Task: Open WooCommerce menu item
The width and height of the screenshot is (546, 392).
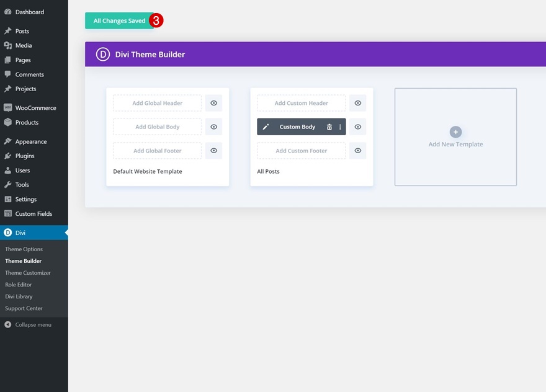Action: pyautogui.click(x=34, y=107)
